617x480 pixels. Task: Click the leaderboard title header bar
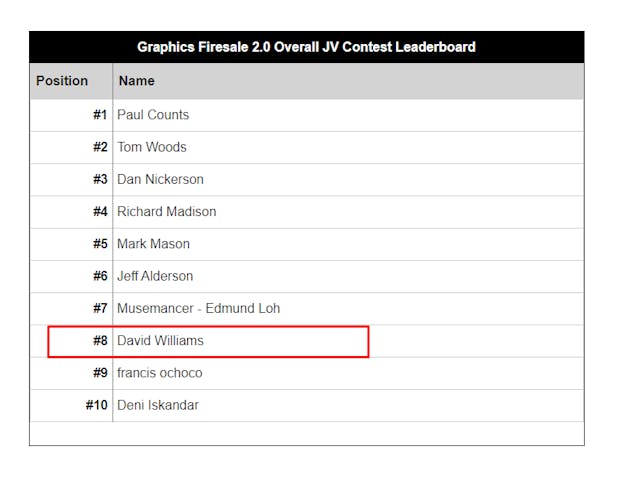click(307, 47)
